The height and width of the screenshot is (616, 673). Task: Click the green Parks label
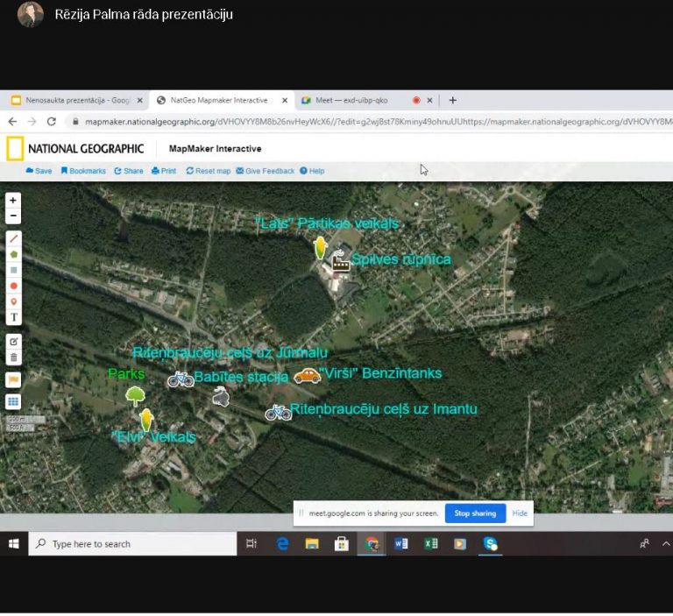click(126, 374)
